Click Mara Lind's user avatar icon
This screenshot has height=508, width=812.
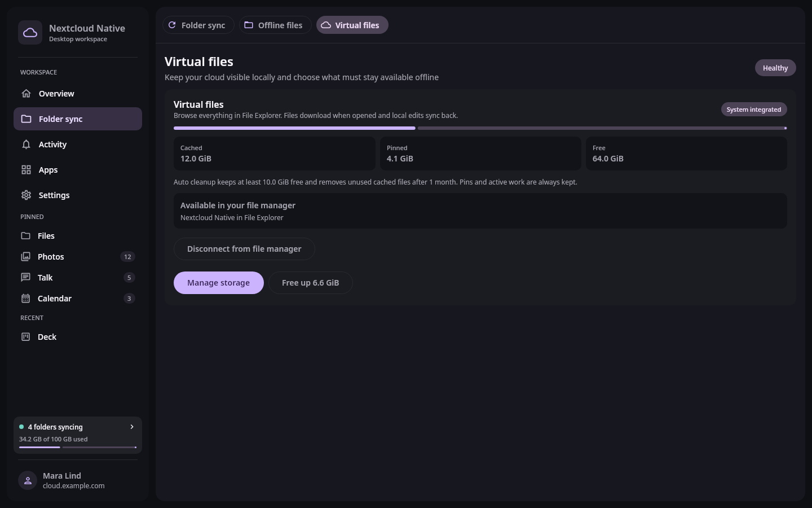28,480
